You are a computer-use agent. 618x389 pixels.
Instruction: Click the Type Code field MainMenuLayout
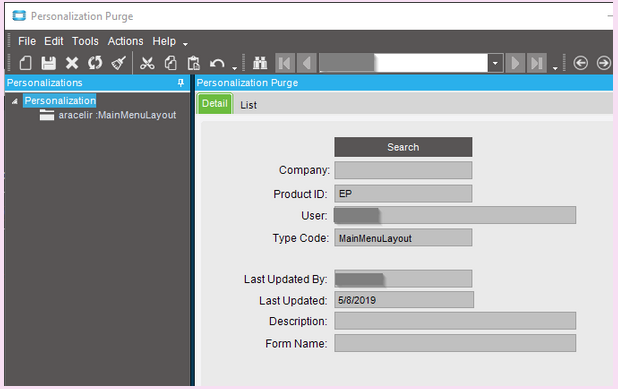coord(403,238)
